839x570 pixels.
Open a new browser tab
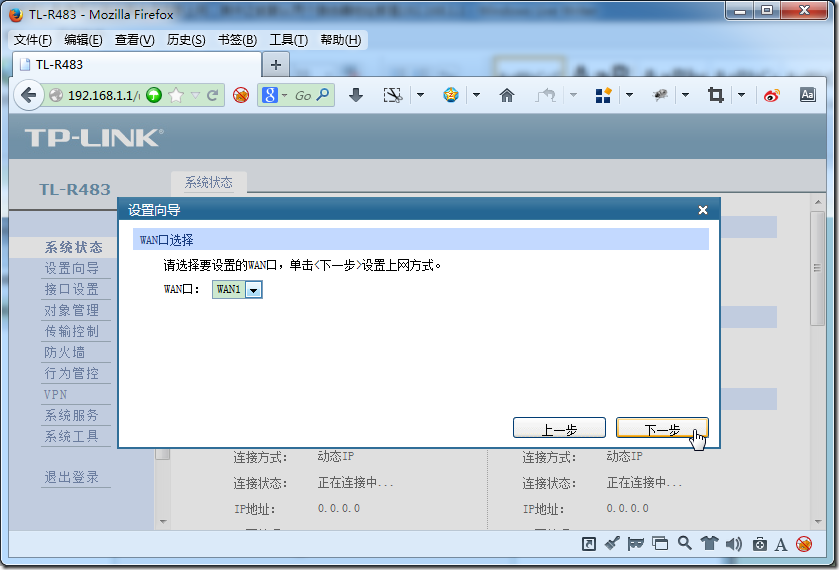click(x=276, y=65)
